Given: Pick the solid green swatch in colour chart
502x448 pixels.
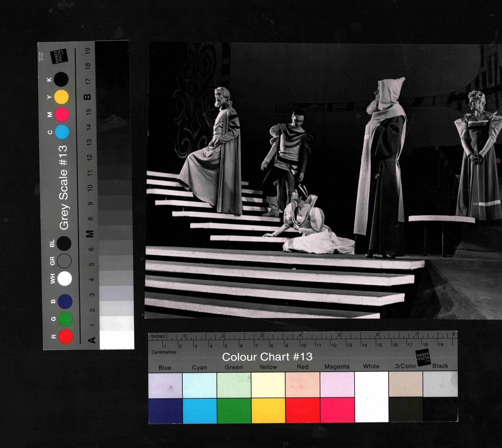Looking at the screenshot, I should coord(234,410).
